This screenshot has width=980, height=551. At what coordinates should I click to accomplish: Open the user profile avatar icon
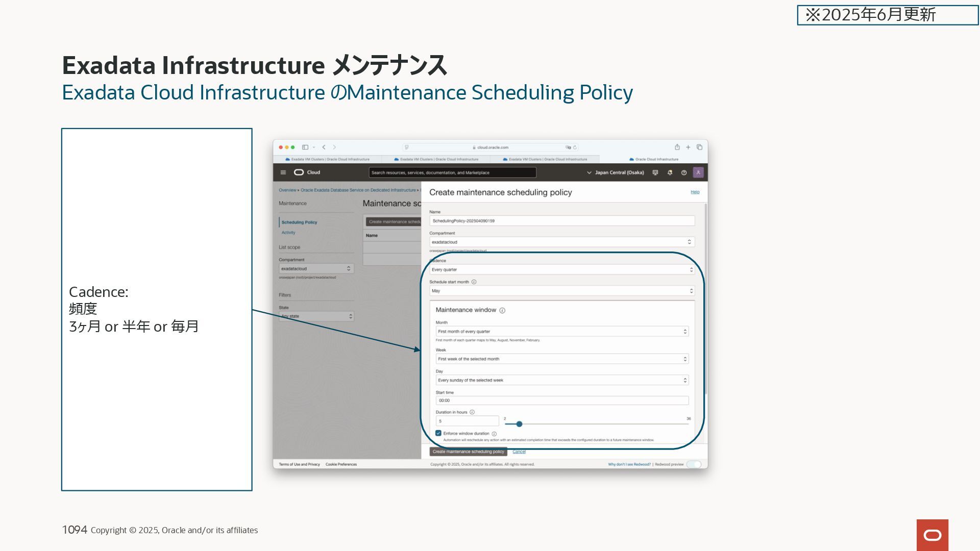click(698, 172)
